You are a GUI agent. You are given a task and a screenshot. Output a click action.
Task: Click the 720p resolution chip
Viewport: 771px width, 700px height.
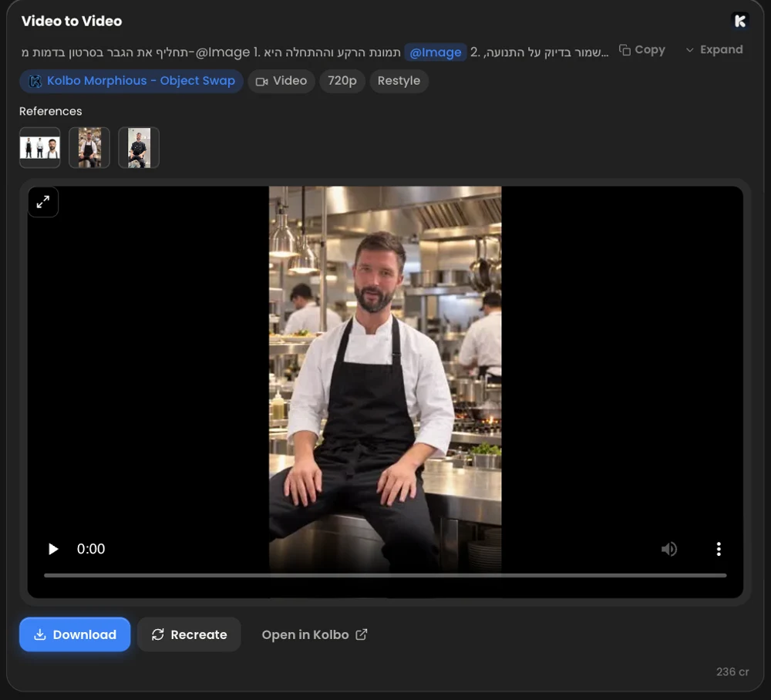342,81
